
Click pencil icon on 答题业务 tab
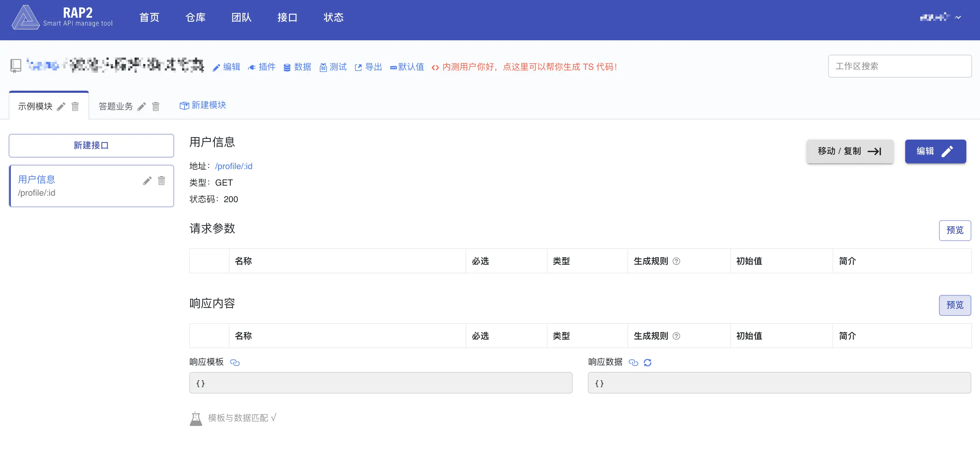coord(141,106)
